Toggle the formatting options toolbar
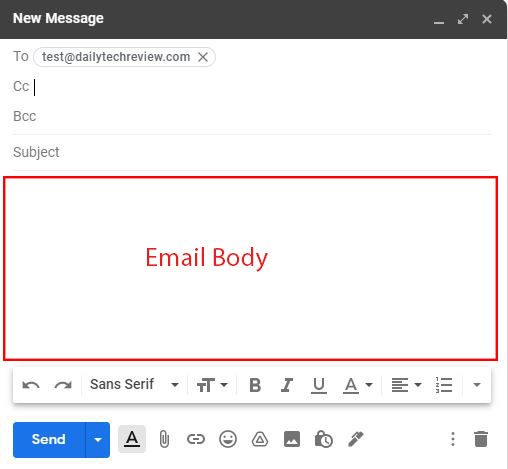This screenshot has width=508, height=469. coord(132,439)
